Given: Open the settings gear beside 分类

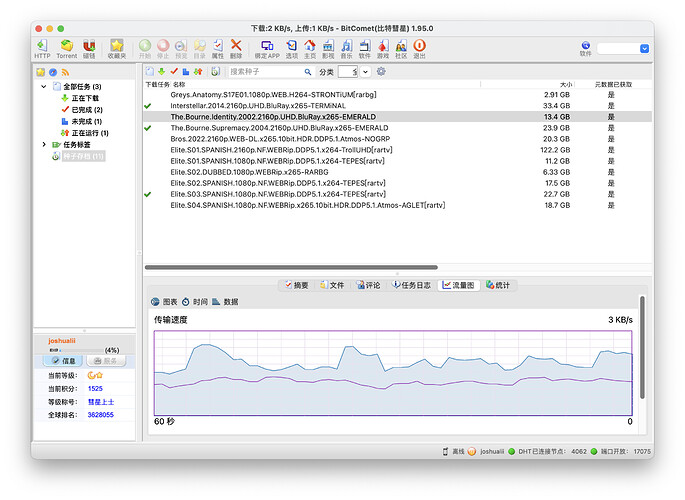Looking at the screenshot, I should click(x=381, y=71).
